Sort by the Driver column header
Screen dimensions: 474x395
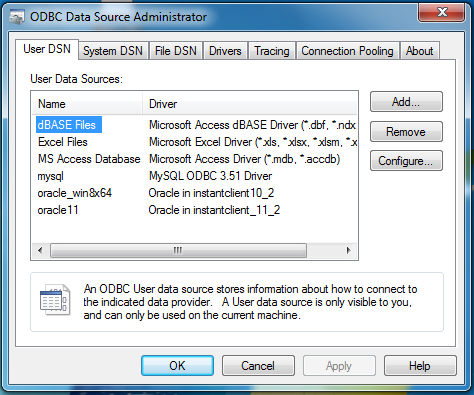pos(250,104)
